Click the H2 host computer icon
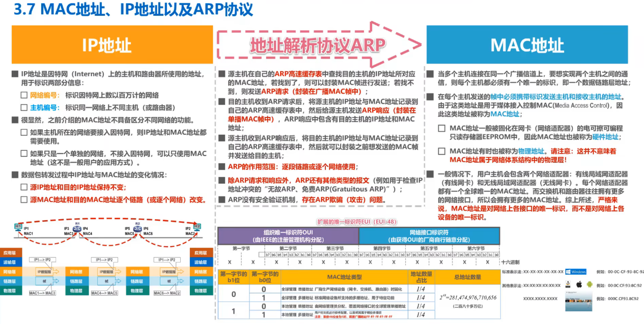Image resolution: width=644 pixels, height=324 pixels. (x=198, y=226)
